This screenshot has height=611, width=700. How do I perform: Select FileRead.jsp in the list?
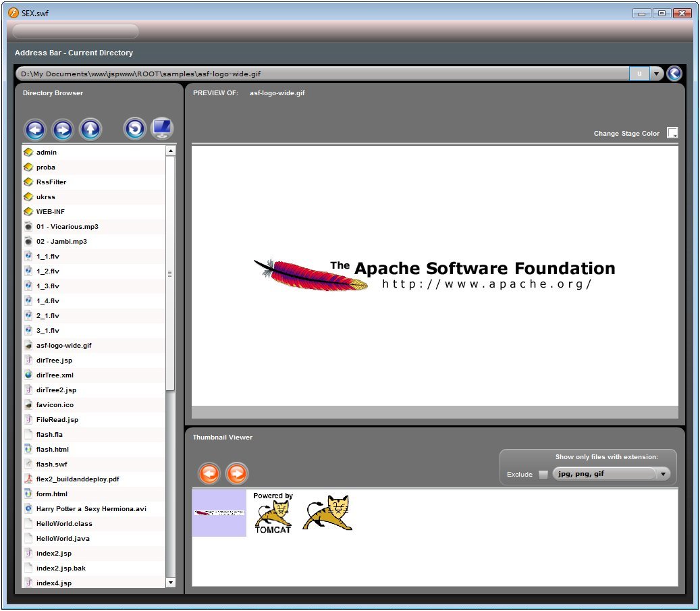pyautogui.click(x=93, y=419)
